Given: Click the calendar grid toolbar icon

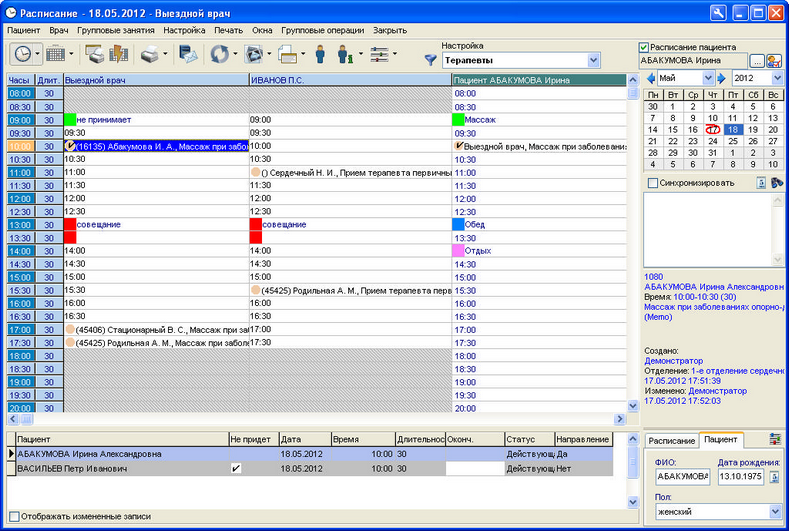Looking at the screenshot, I should 55,53.
